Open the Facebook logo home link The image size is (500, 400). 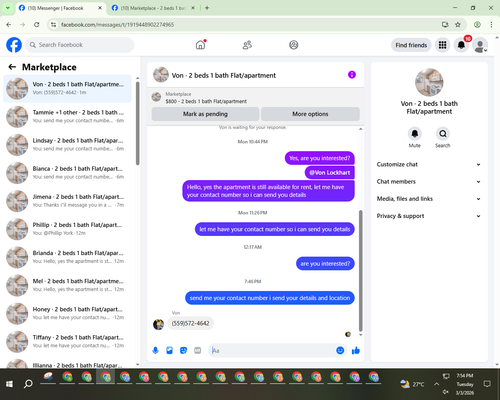point(14,45)
